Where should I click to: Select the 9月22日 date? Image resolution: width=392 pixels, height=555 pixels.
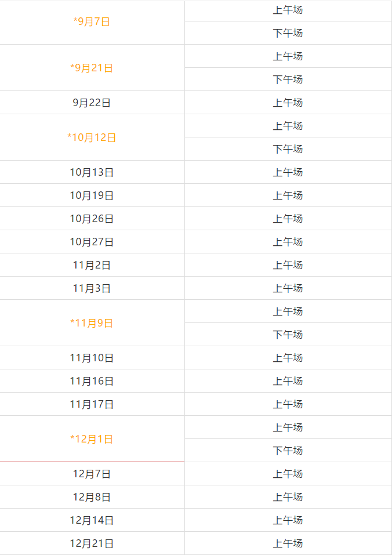(92, 103)
